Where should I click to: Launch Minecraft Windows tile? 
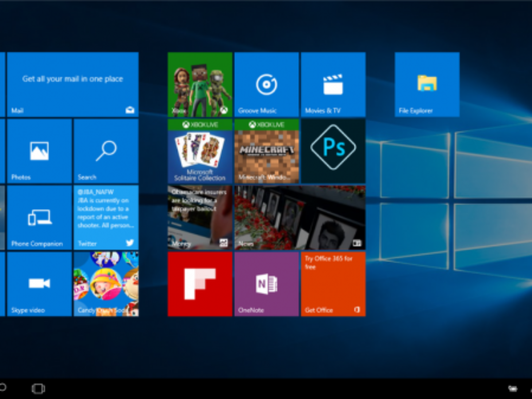pos(266,151)
